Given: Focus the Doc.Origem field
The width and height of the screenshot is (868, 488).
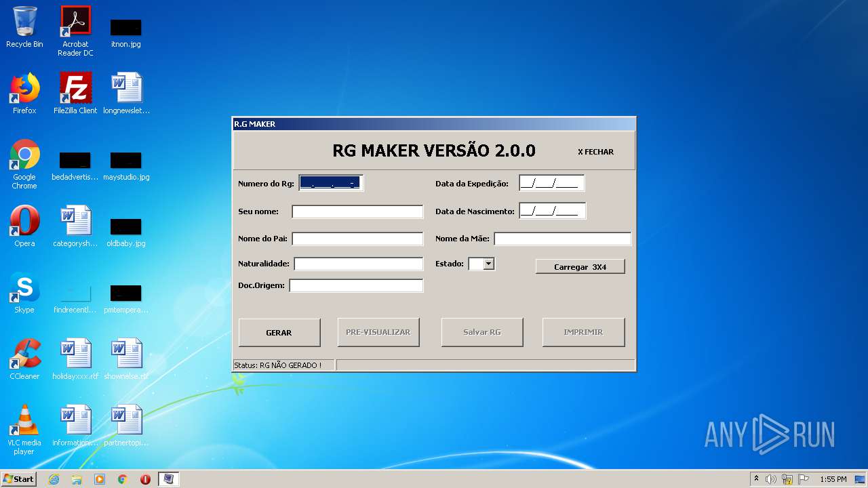Looking at the screenshot, I should [356, 285].
